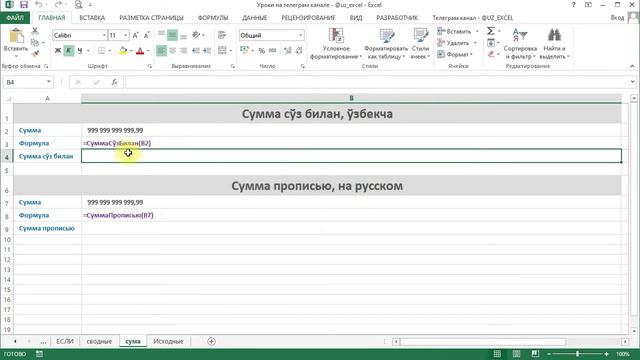Select column B header
Viewport: 640px width, 360px height.
click(x=351, y=98)
